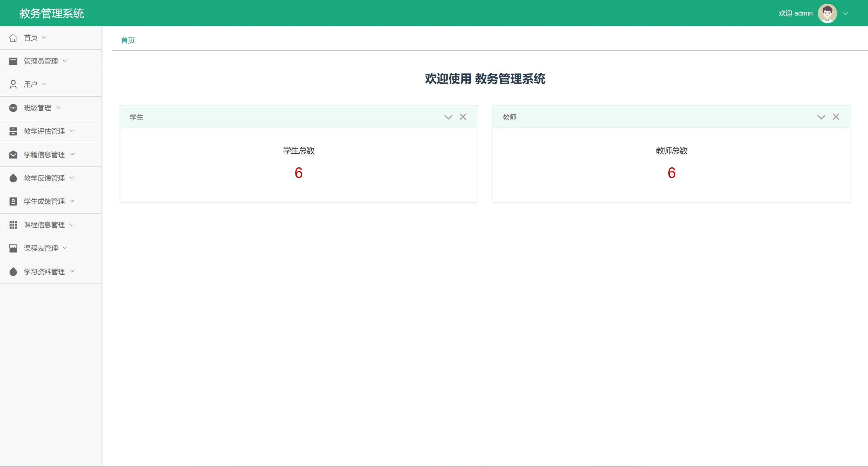868x467 pixels.
Task: Open the 学习资料管理 menu item
Action: coord(44,271)
